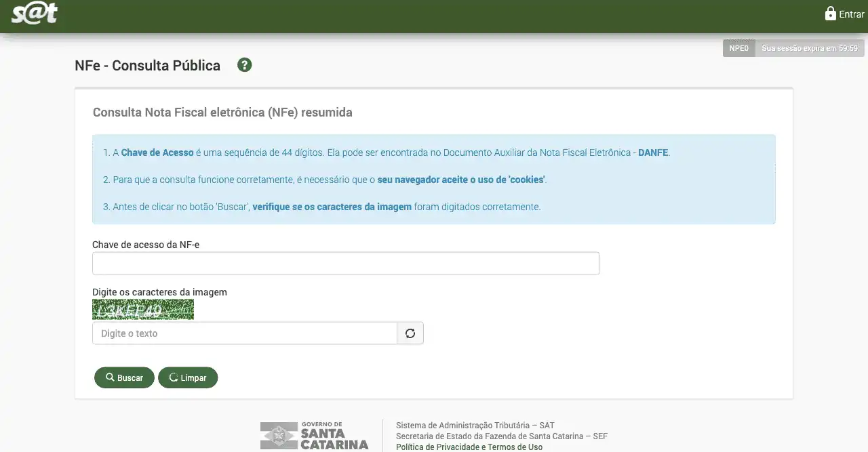Click the S@T logo in header

pyautogui.click(x=34, y=14)
